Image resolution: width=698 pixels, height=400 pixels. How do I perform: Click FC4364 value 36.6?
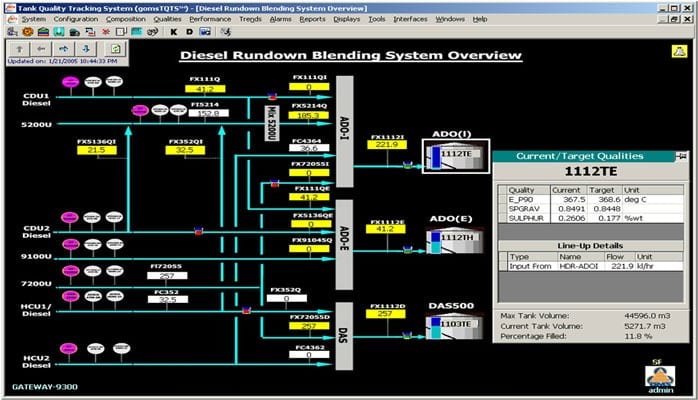pos(309,148)
